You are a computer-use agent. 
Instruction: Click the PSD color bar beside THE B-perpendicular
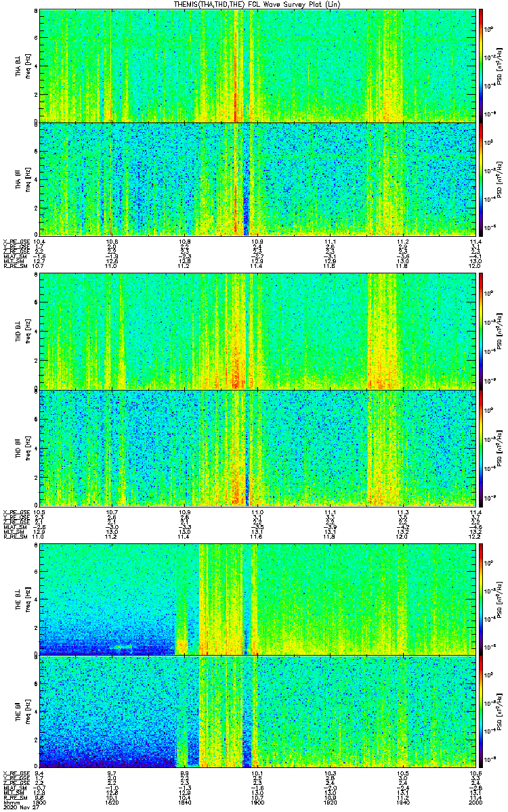[x=481, y=599]
